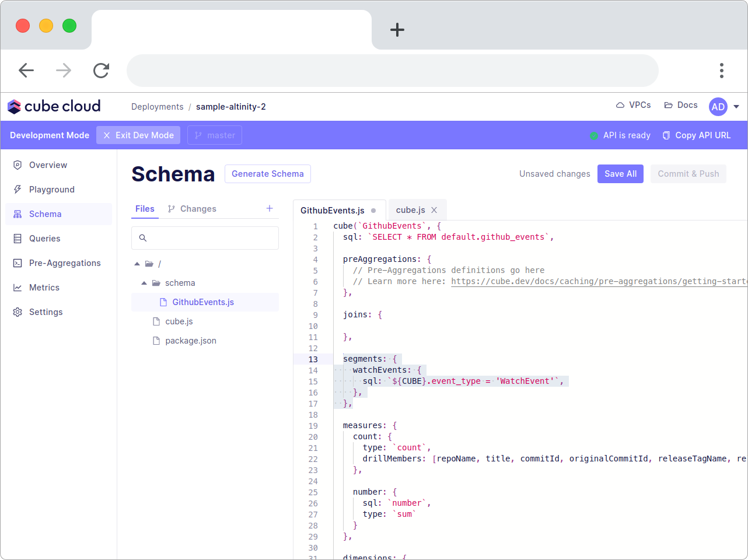Open the Playground section
The image size is (748, 560).
[x=51, y=189]
